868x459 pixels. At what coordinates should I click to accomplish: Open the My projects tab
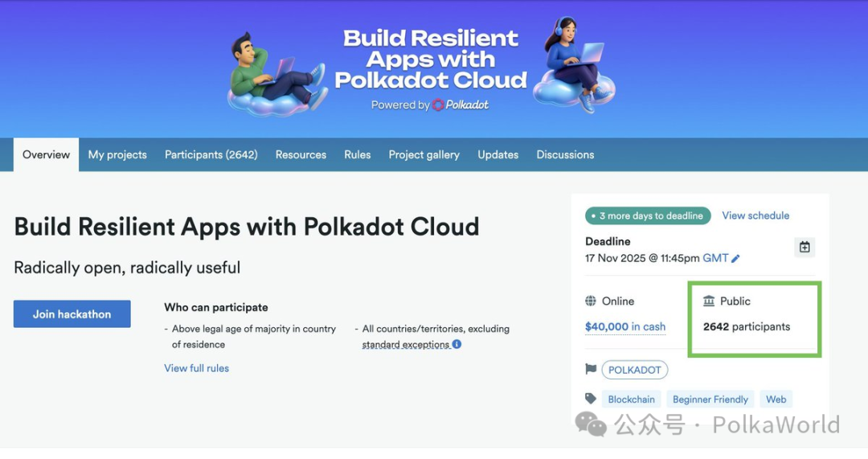tap(117, 154)
